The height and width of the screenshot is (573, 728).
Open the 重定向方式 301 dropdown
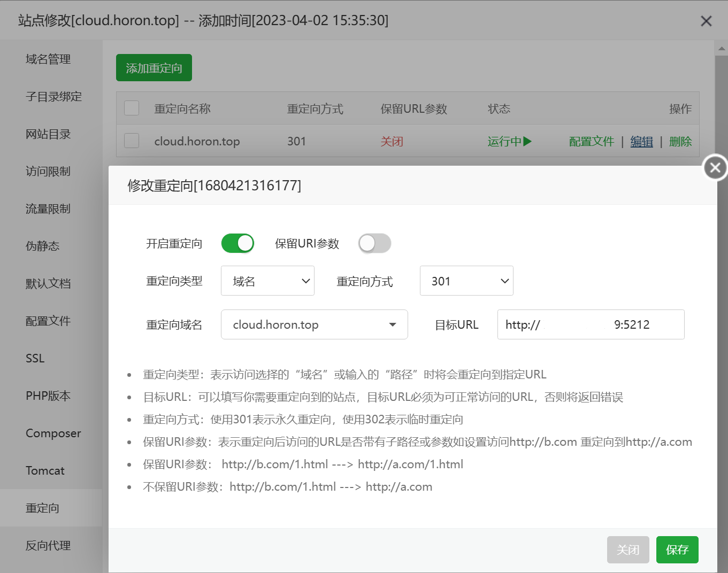pos(466,281)
